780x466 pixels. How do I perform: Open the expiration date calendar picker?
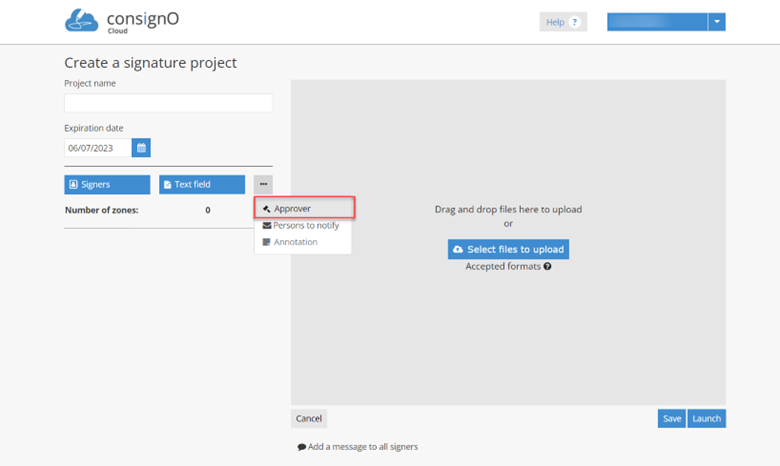tap(141, 148)
